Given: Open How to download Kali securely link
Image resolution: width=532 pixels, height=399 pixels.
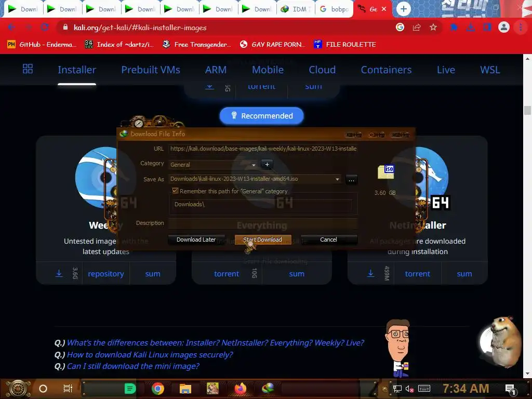Looking at the screenshot, I should [150, 354].
